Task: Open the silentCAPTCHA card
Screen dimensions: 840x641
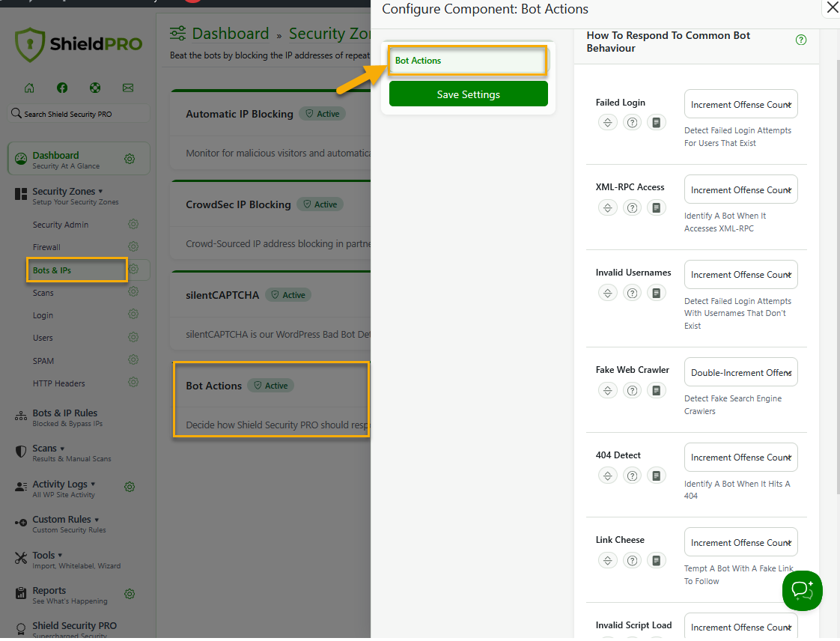Action: 270,310
